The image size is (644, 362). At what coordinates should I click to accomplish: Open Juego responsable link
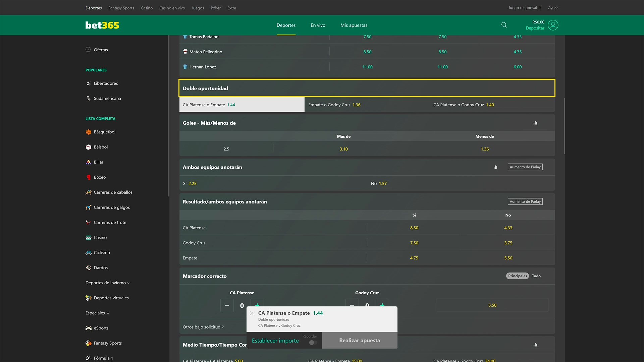(x=525, y=8)
